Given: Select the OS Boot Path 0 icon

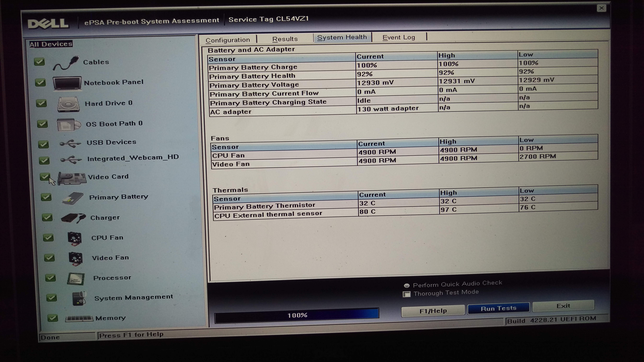Looking at the screenshot, I should tap(69, 124).
